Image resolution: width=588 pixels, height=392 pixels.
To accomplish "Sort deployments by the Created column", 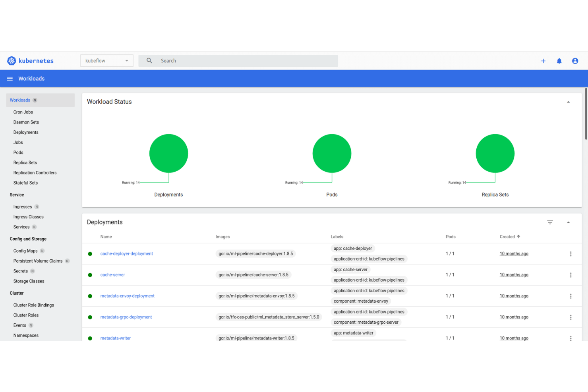I will tap(510, 236).
